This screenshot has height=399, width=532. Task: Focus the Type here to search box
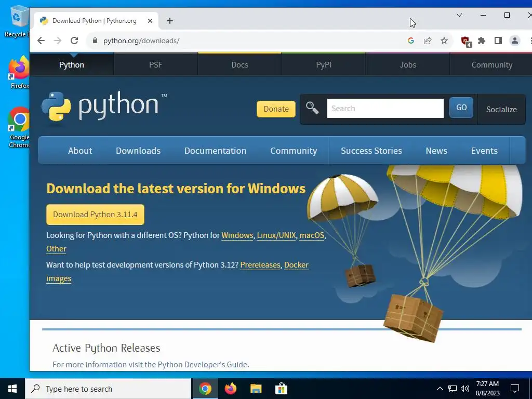point(108,389)
